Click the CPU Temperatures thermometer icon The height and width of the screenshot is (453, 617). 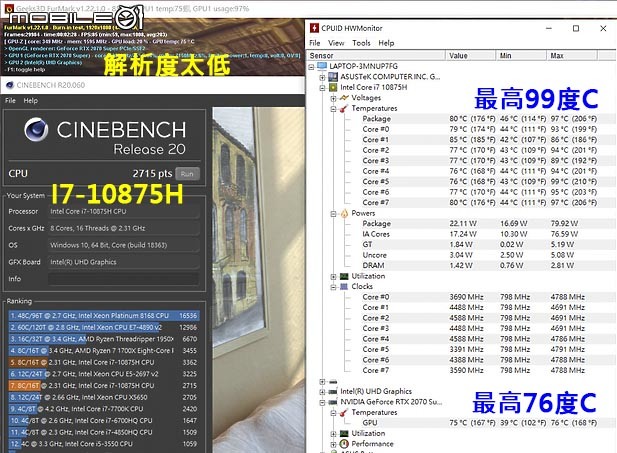[344, 108]
